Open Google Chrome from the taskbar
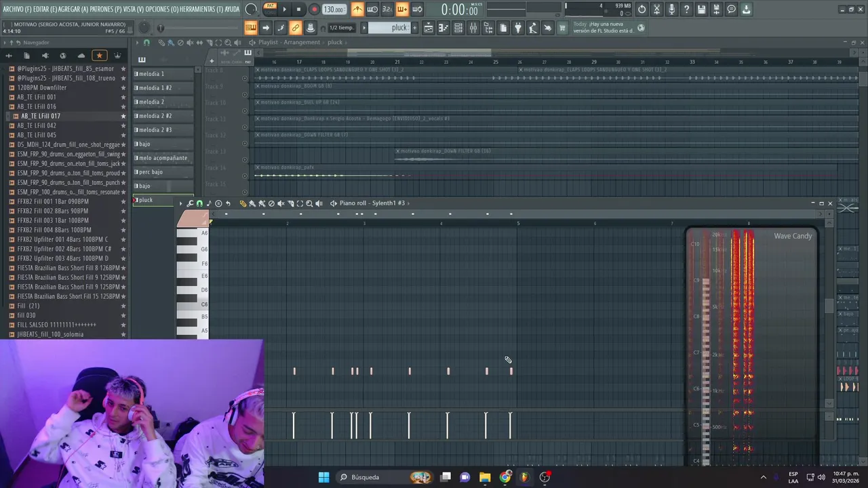The image size is (868, 488). [x=505, y=477]
